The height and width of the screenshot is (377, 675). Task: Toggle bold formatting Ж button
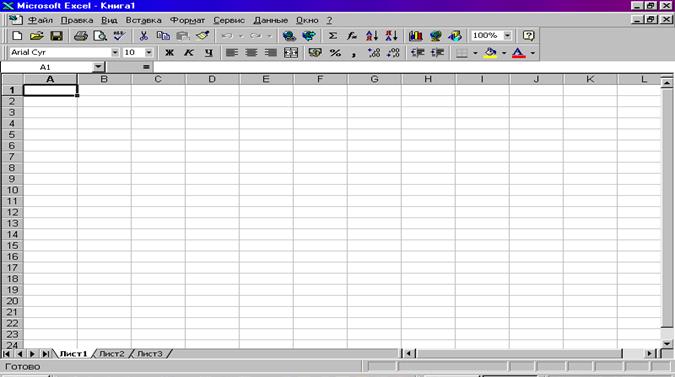pos(170,53)
